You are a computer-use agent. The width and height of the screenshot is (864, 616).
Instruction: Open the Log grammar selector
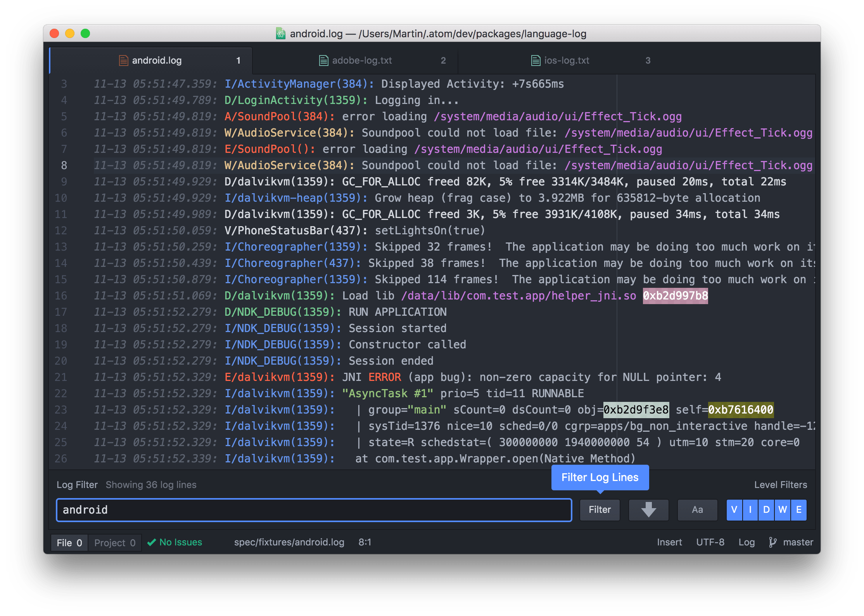[x=746, y=542]
